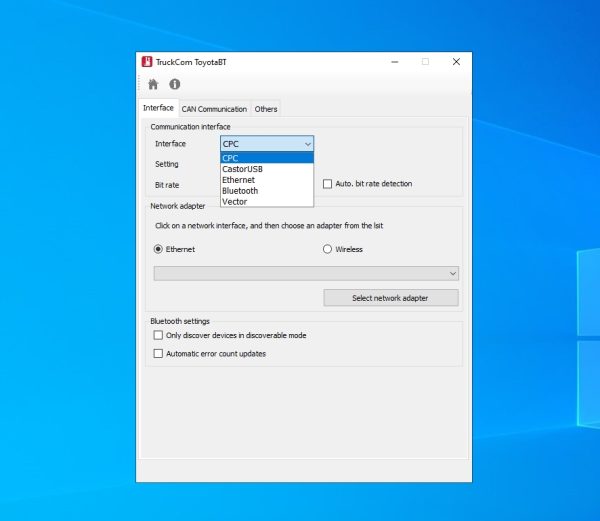Image resolution: width=600 pixels, height=521 pixels.
Task: Choose Vector from the interface list
Action: coord(267,202)
